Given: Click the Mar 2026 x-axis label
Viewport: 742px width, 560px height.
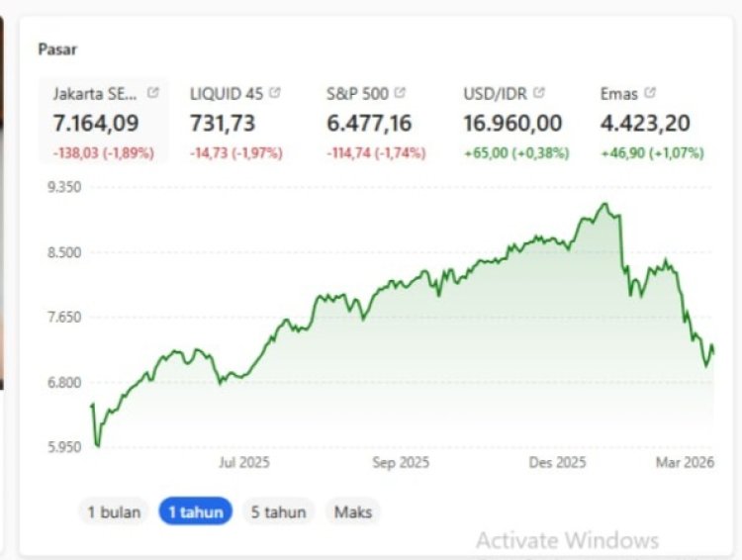Looking at the screenshot, I should click(x=687, y=462).
